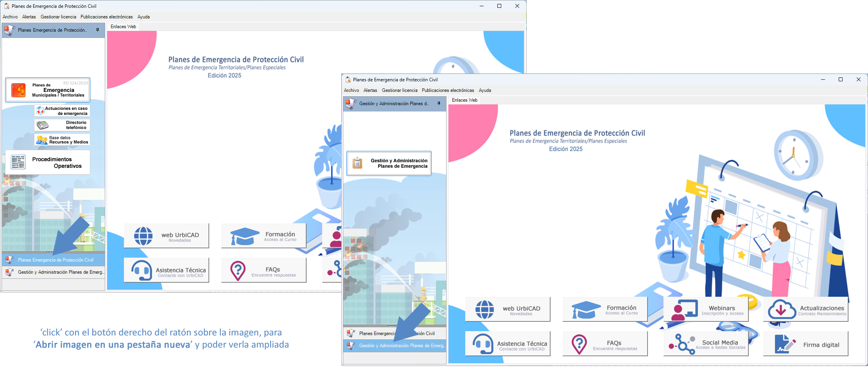Click question pin icon of FAQs, back window
The width and height of the screenshot is (868, 373).
(238, 271)
